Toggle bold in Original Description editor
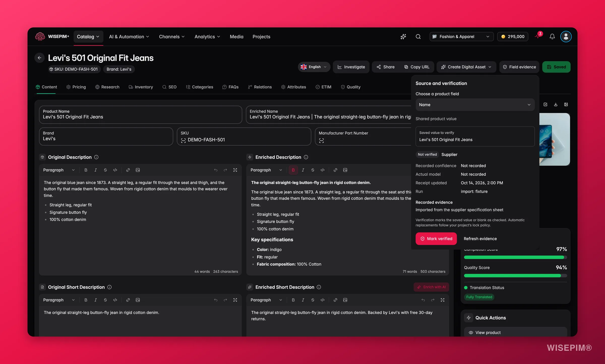This screenshot has width=605, height=364. click(x=86, y=170)
